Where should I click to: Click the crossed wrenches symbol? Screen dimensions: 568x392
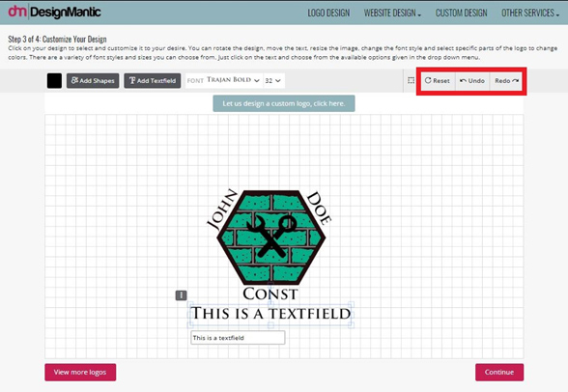270,237
